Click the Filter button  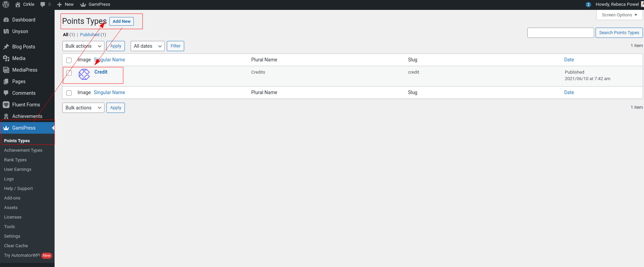pos(176,46)
